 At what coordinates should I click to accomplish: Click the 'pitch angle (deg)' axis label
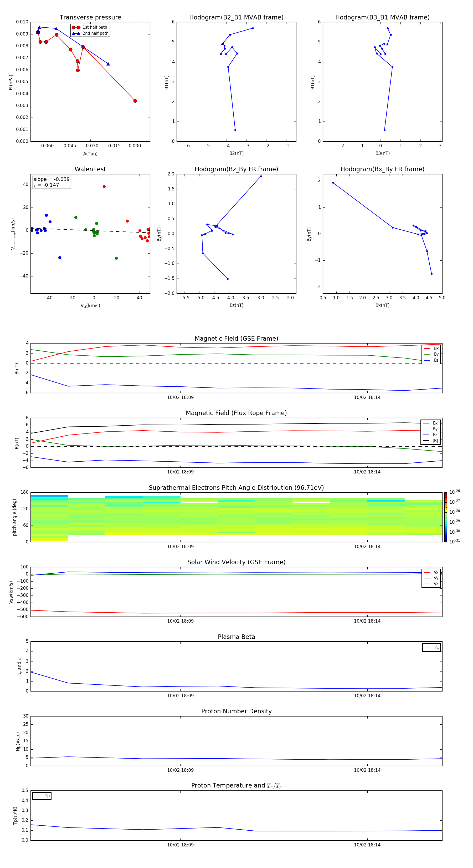pyautogui.click(x=14, y=517)
